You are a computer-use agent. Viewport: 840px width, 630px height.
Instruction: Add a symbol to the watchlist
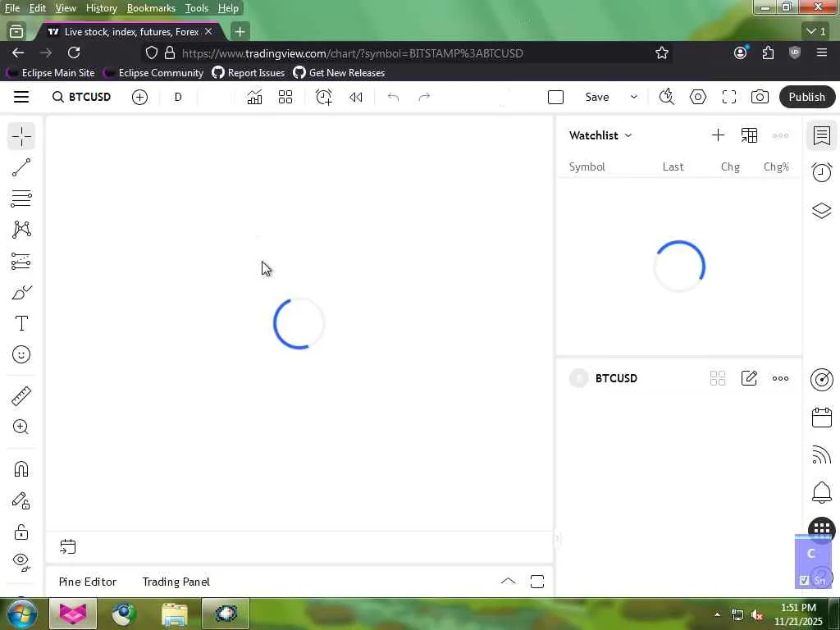718,135
